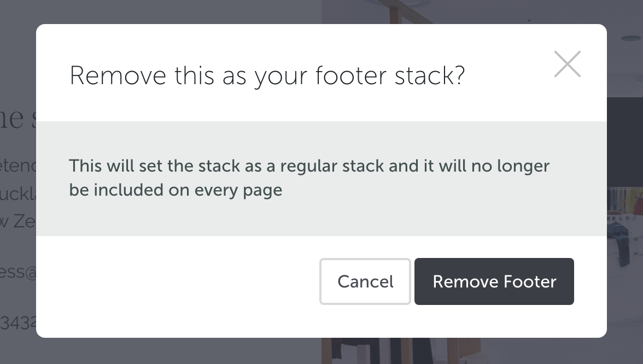Click the 'This will set the stack' message text

309,166
